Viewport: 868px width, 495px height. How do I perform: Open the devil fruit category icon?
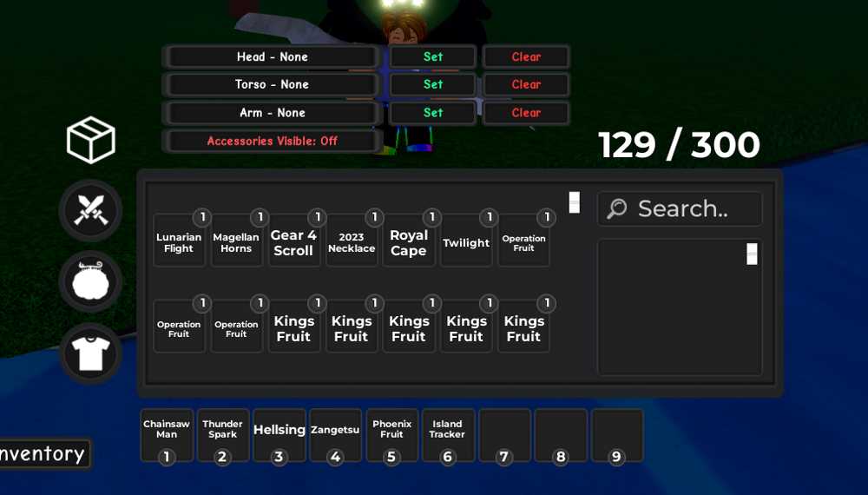coord(91,282)
